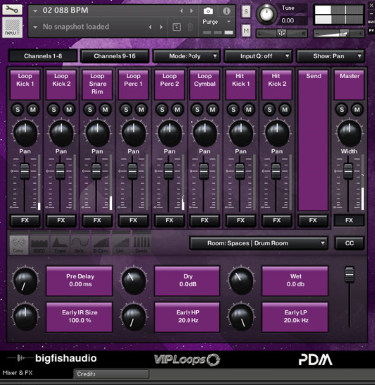
Task: Open the Credits tab
Action: (x=111, y=374)
